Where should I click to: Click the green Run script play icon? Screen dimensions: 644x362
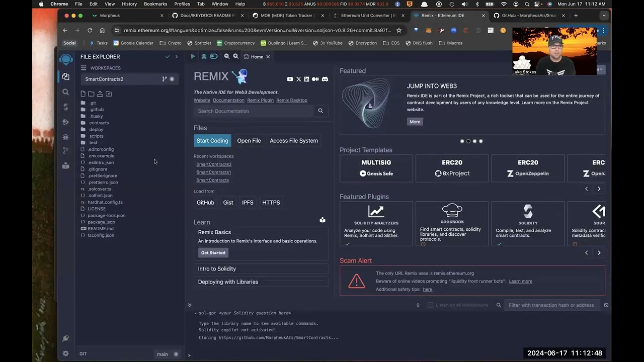coord(193,57)
